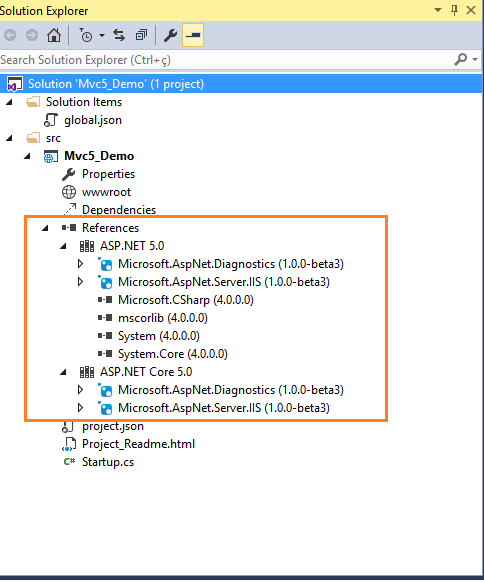
Task: Select ASP.NET Core 5.0 framework
Action: pyautogui.click(x=146, y=372)
